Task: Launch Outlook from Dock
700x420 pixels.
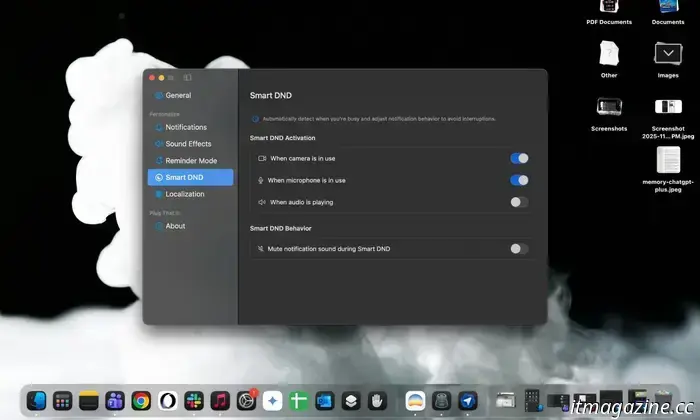Action: coord(325,401)
